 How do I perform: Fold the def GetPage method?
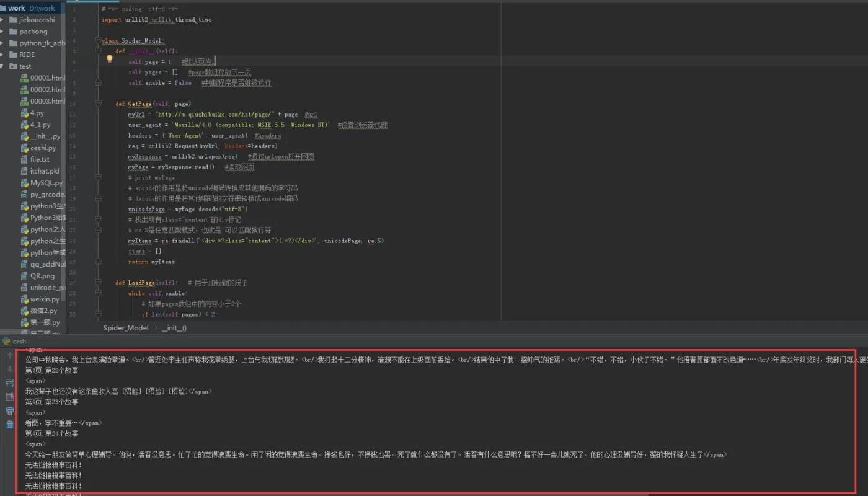click(x=98, y=104)
